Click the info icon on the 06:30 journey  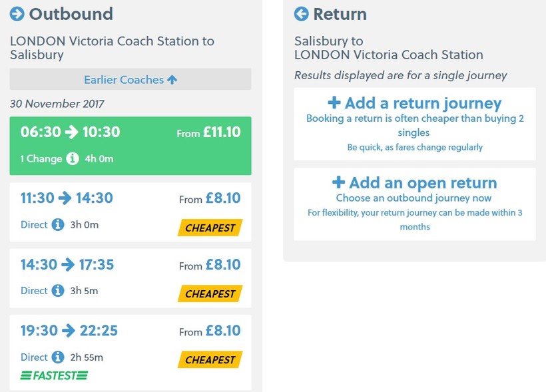(73, 159)
